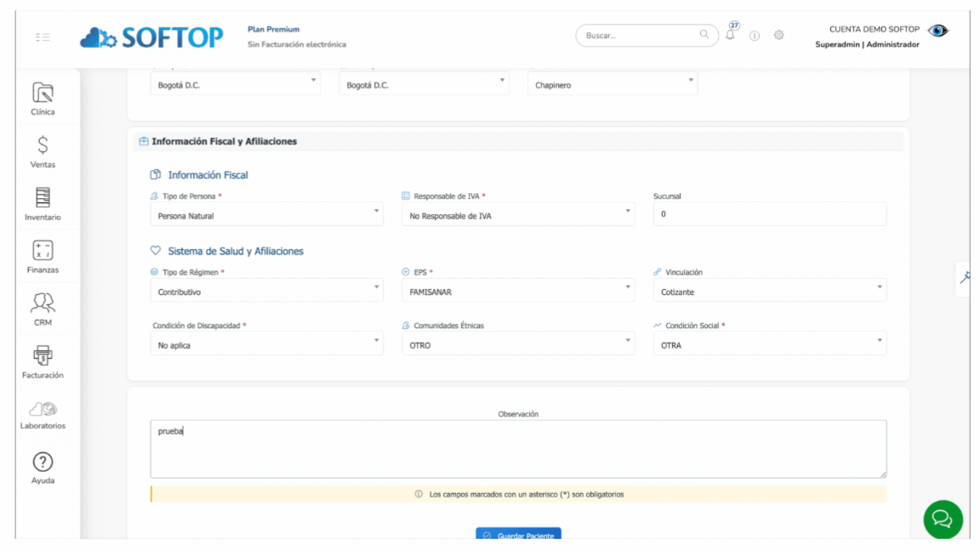The image size is (980, 551).
Task: Toggle the sidebar collapse hamburger icon
Action: pyautogui.click(x=43, y=37)
